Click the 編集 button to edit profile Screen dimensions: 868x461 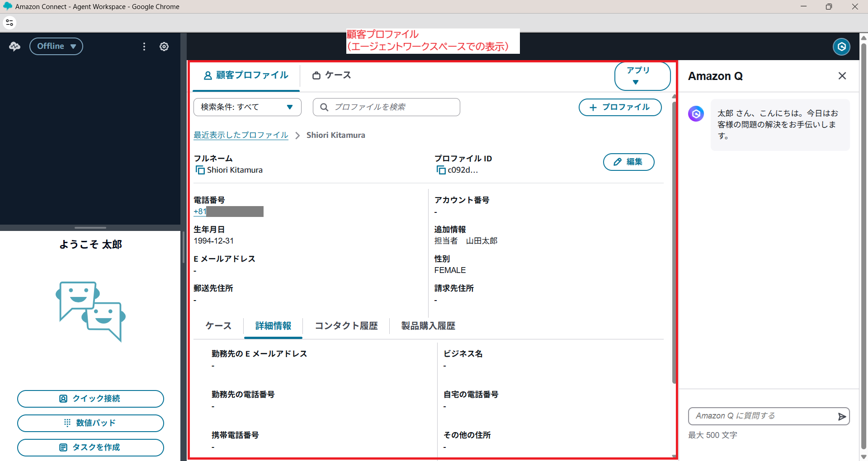(628, 162)
